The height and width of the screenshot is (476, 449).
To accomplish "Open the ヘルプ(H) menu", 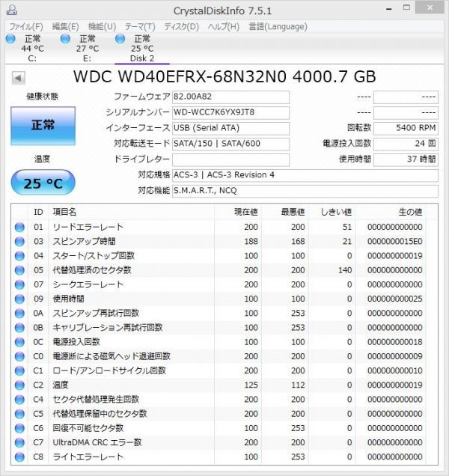I will 224,27.
